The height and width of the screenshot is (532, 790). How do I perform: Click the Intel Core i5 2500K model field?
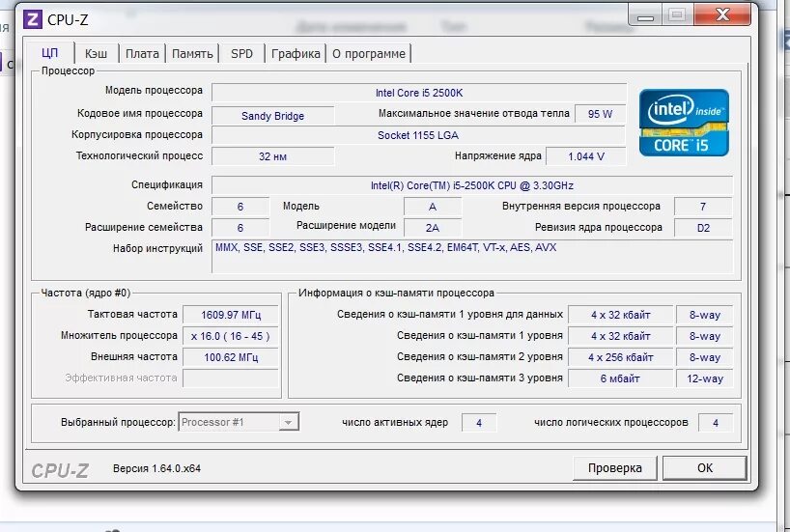(x=419, y=93)
